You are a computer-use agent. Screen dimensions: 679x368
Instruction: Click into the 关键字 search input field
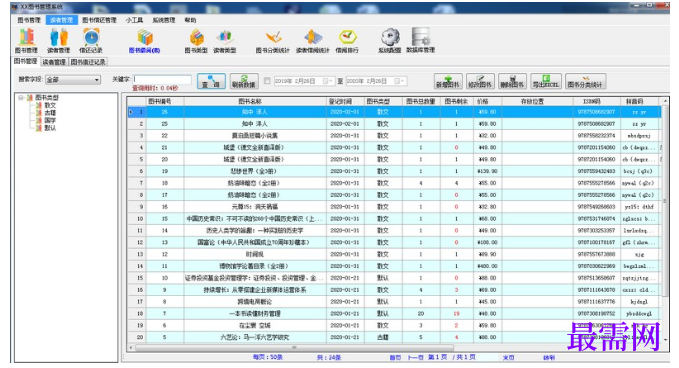point(162,79)
